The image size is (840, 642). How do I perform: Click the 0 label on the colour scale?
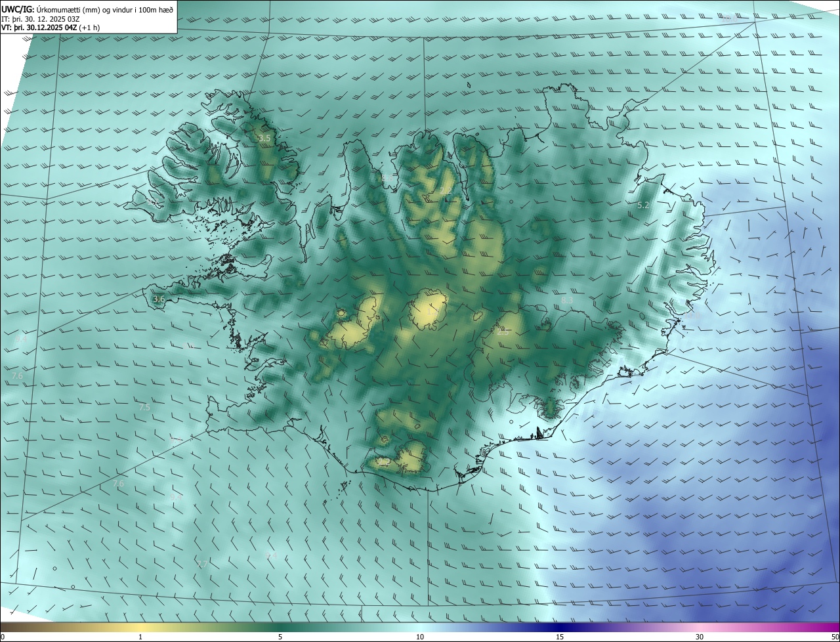(3, 637)
